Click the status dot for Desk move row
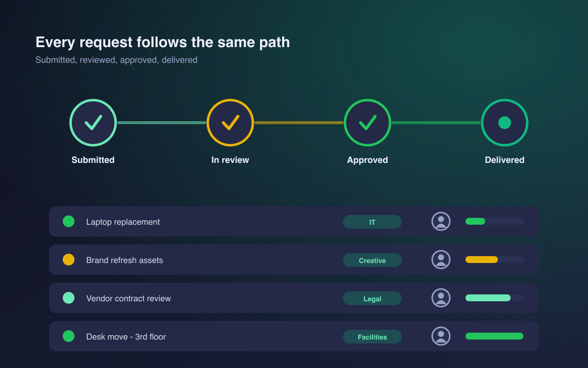Image resolution: width=588 pixels, height=368 pixels. [x=69, y=336]
